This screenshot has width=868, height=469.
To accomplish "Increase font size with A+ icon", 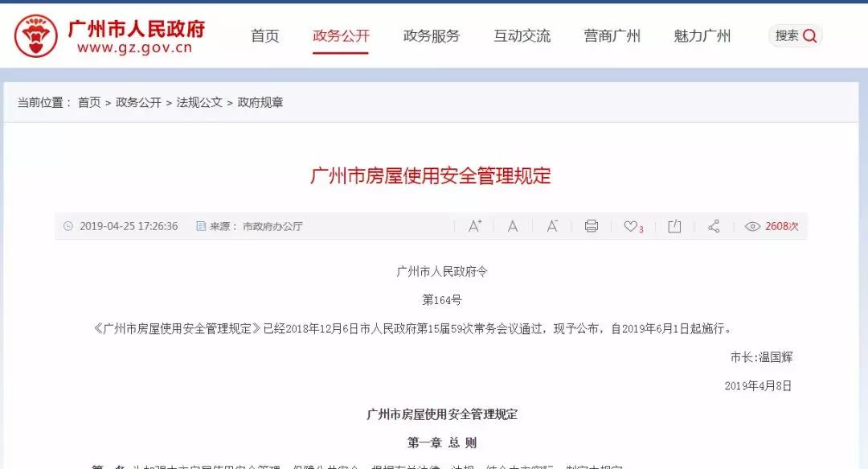I will point(474,226).
